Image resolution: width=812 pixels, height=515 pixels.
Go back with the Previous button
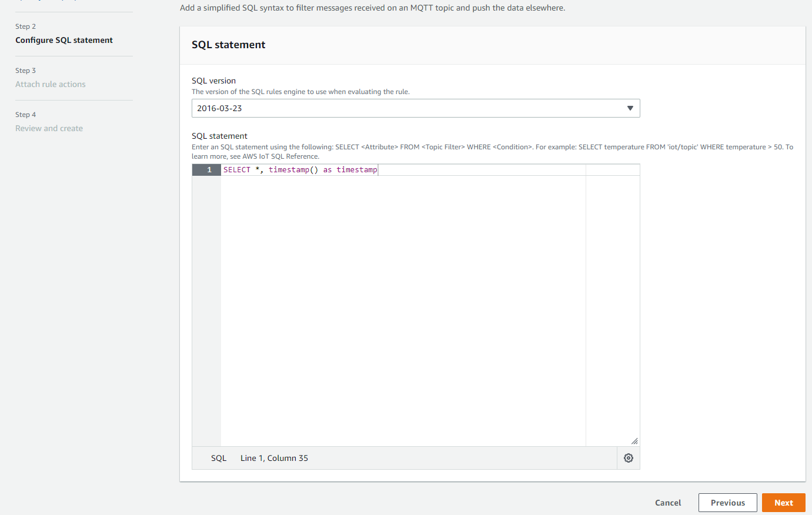[728, 503]
